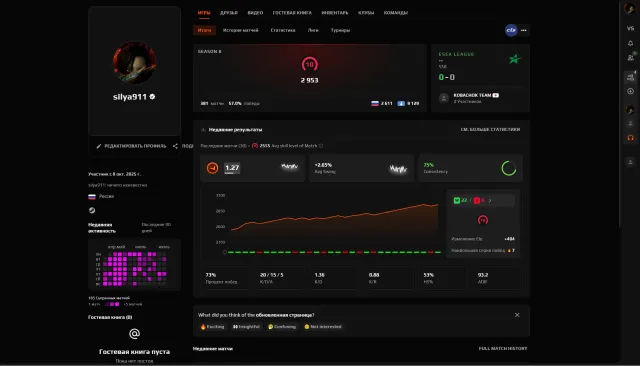Click См. больше статистики link
Screen dimensions: 640x366
[490, 129]
